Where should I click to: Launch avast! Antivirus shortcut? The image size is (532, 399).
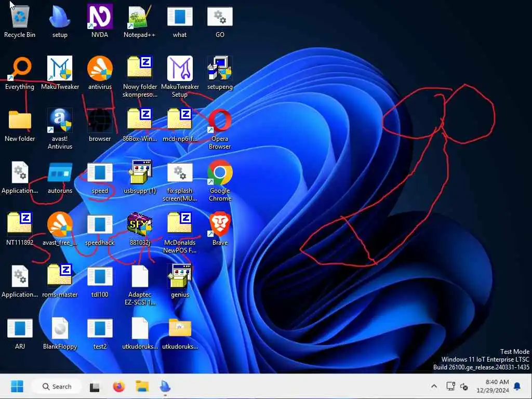[60, 129]
